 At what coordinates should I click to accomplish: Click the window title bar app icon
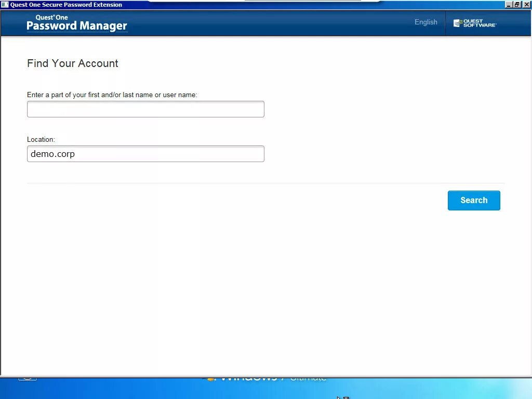(x=5, y=4)
